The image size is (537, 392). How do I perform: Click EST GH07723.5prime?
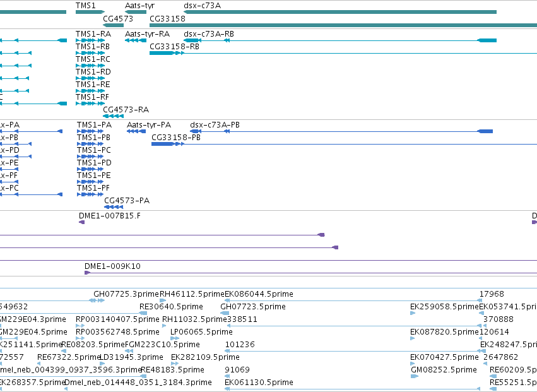point(253,307)
